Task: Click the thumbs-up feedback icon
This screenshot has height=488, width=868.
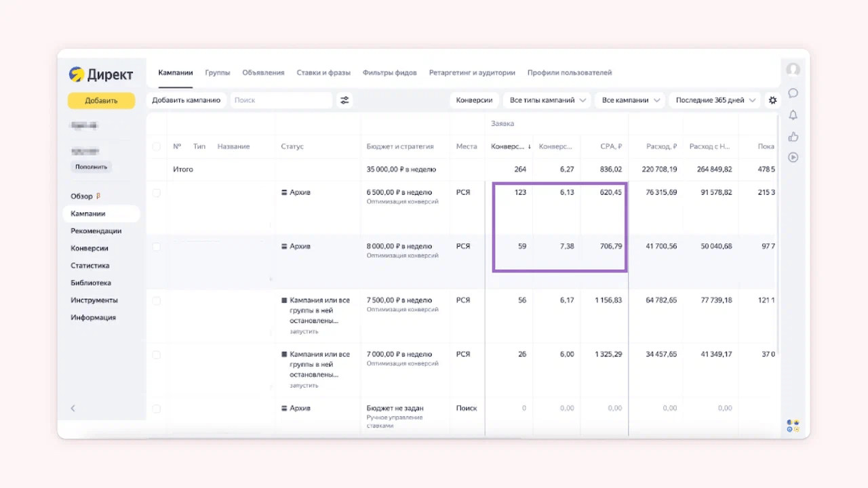Action: click(793, 136)
